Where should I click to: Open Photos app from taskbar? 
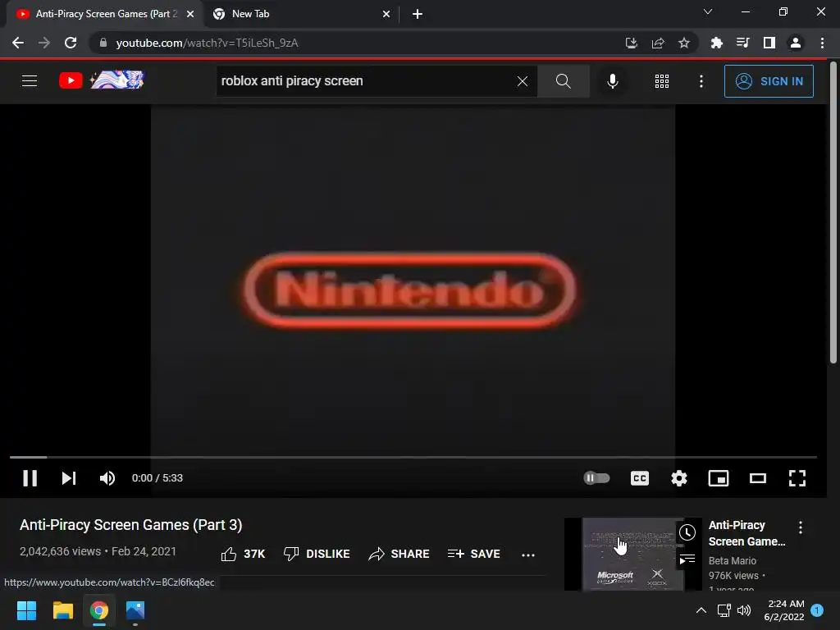[x=135, y=610]
